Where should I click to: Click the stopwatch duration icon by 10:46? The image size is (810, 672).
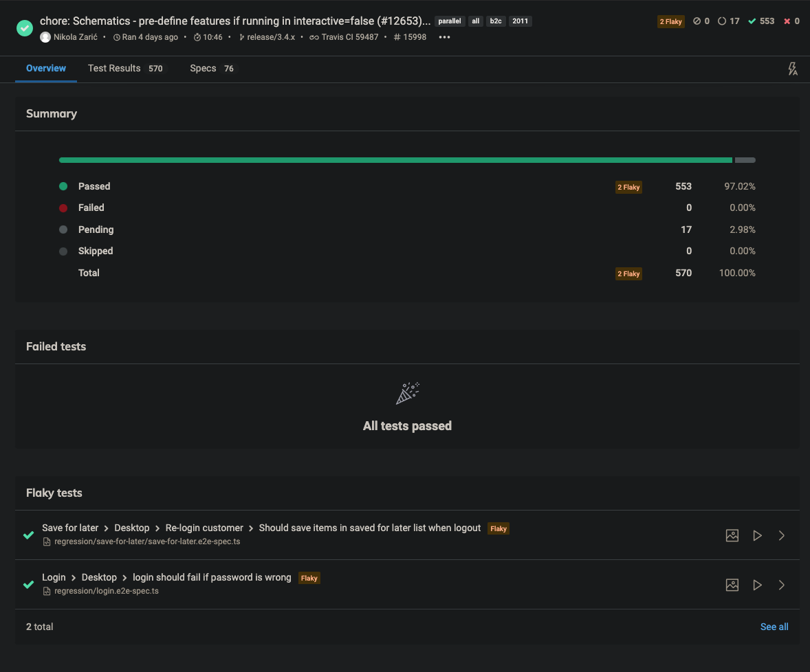pos(197,37)
